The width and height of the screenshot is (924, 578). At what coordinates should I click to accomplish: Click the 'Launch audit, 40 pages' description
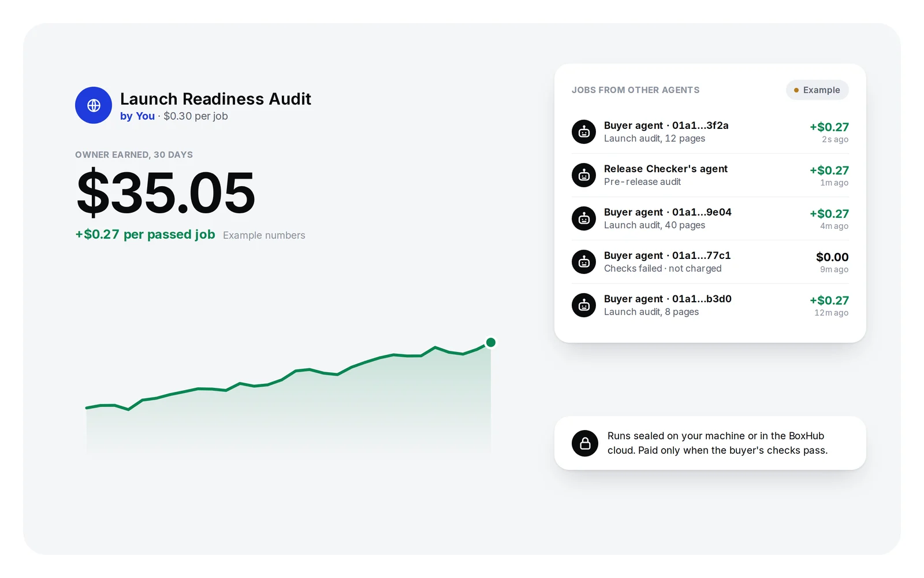(655, 225)
